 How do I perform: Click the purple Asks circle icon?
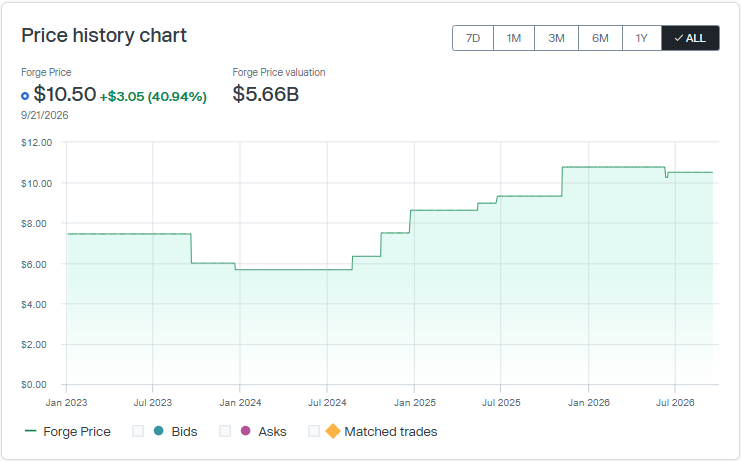[x=246, y=431]
